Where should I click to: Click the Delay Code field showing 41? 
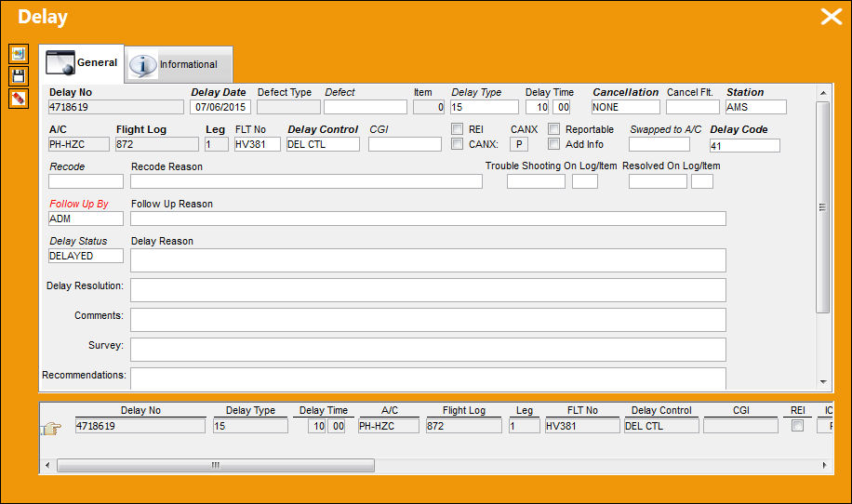click(744, 146)
